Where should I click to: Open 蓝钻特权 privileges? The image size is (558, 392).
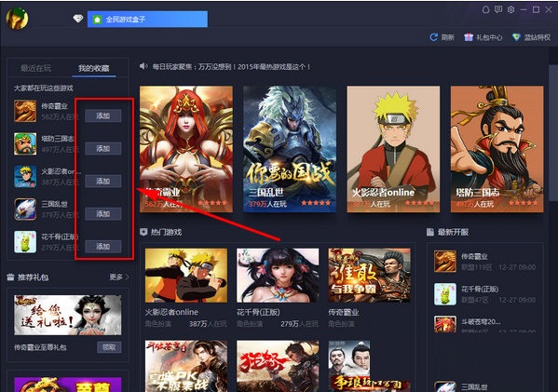point(538,37)
